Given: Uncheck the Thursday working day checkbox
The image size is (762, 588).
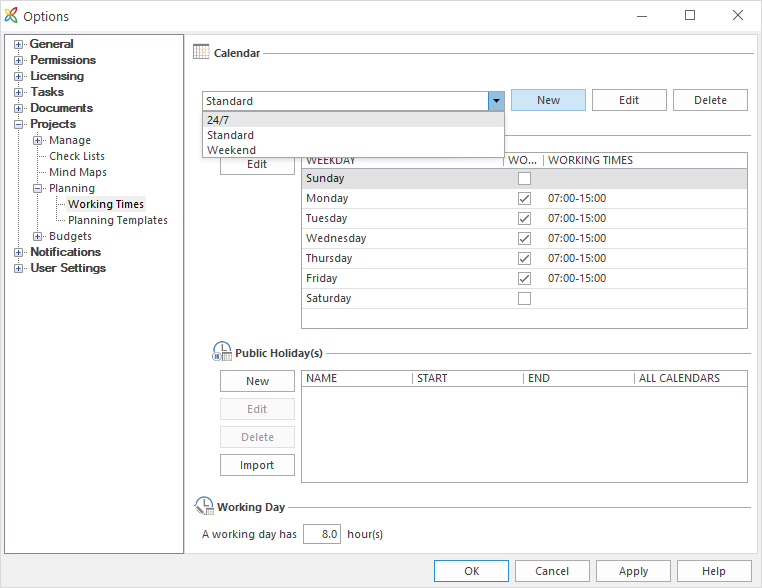Looking at the screenshot, I should tap(524, 258).
